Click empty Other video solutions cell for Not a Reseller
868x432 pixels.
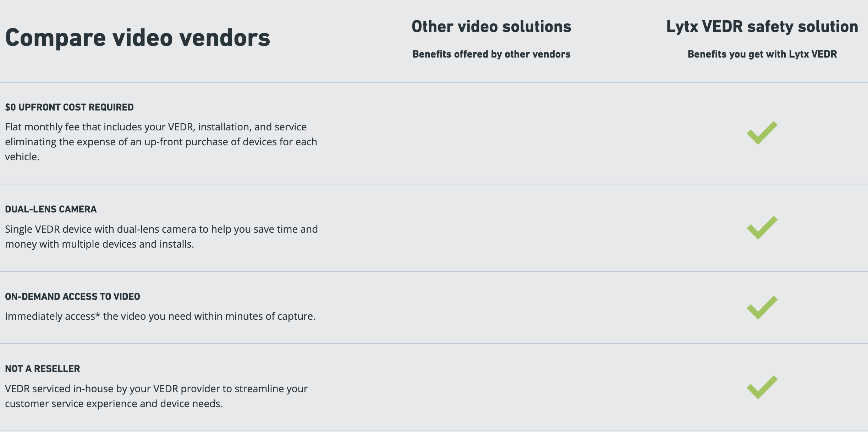pyautogui.click(x=491, y=388)
